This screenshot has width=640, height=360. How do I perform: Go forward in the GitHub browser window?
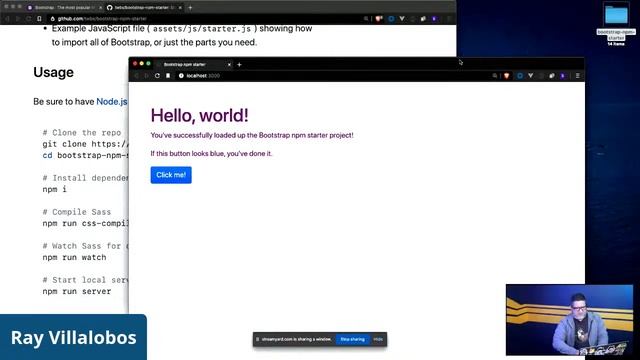(18, 19)
